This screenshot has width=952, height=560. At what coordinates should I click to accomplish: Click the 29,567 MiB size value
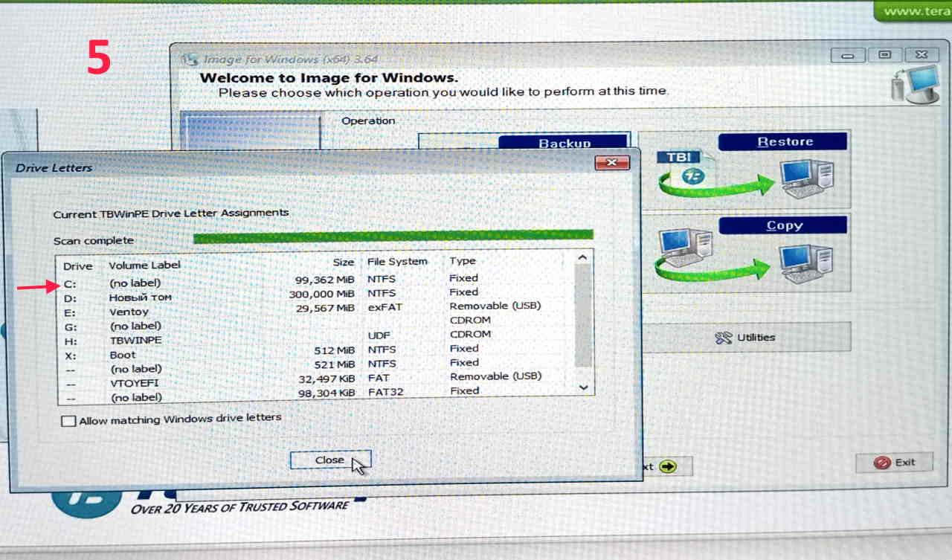[324, 308]
